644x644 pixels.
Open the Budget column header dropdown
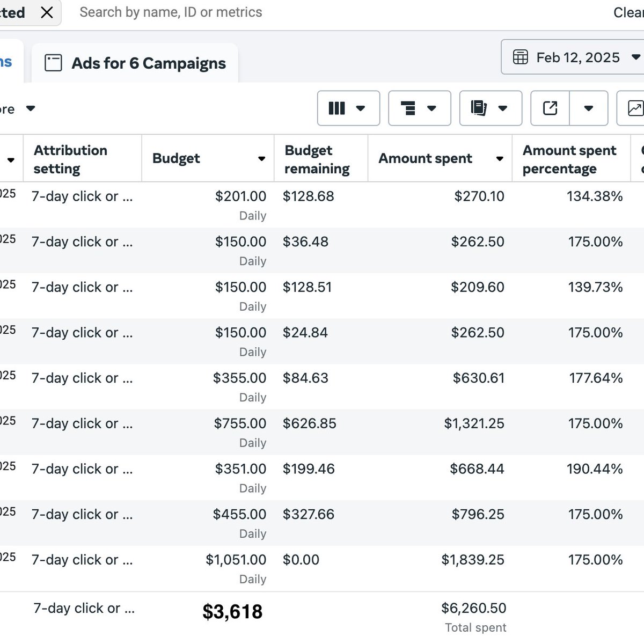262,158
